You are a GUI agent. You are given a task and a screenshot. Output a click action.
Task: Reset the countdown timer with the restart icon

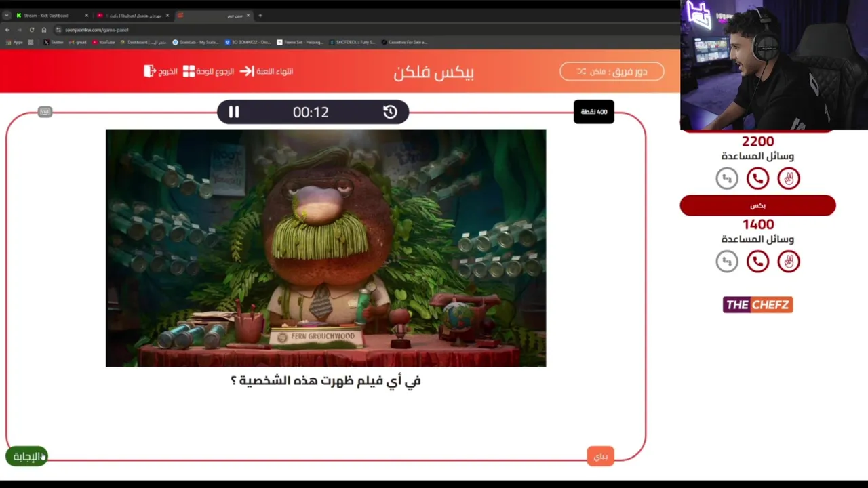tap(390, 112)
